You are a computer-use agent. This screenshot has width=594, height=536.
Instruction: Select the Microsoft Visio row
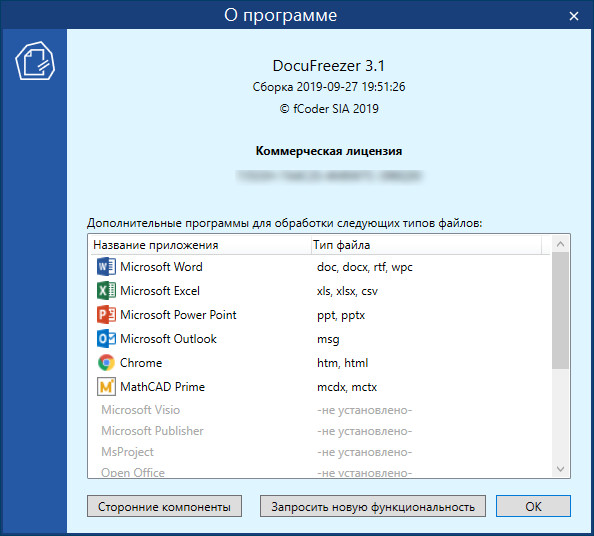point(320,410)
